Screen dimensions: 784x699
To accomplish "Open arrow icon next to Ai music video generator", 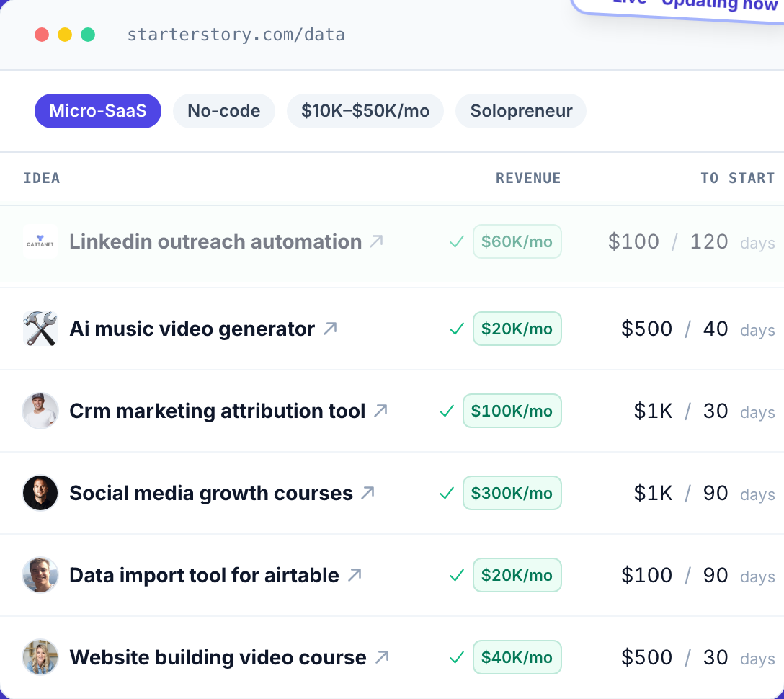I will (330, 329).
